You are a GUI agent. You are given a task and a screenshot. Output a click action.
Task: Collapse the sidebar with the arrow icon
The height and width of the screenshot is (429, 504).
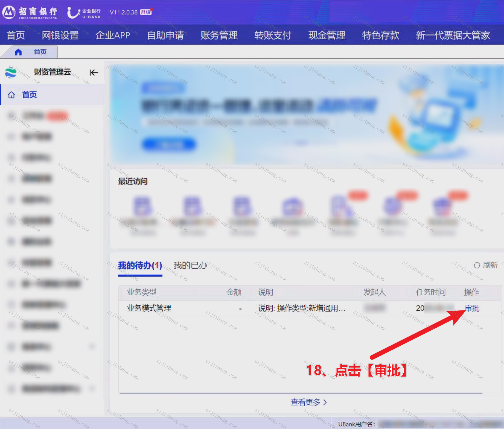pyautogui.click(x=94, y=72)
